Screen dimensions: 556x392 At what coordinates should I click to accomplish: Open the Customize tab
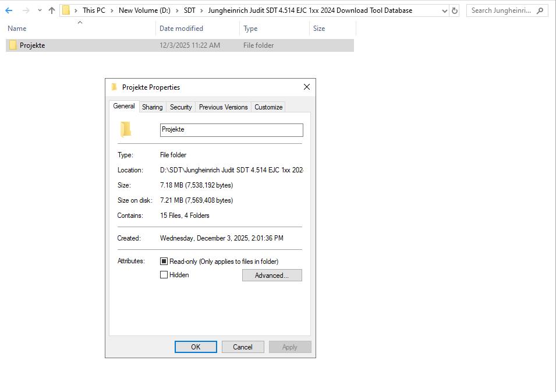[268, 107]
